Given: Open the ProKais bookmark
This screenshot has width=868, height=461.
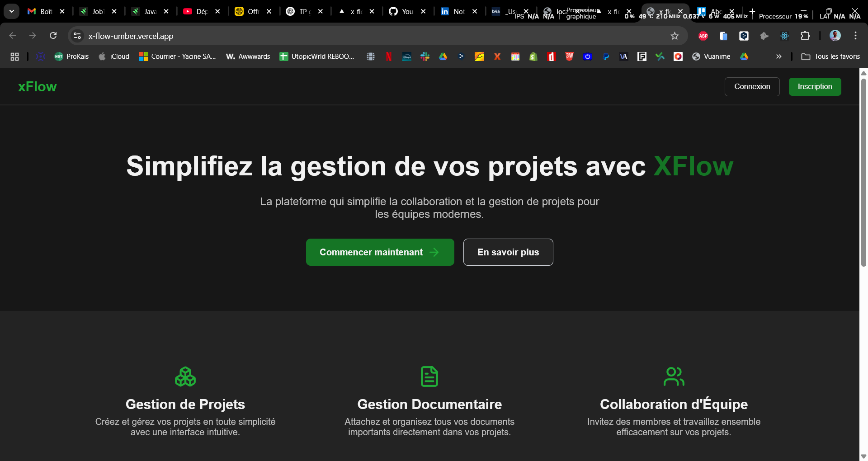Looking at the screenshot, I should (x=72, y=56).
